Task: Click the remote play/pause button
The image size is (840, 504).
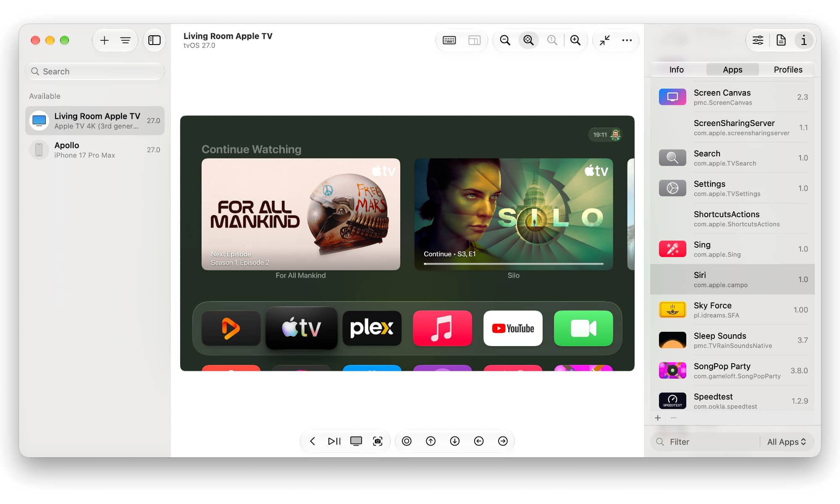Action: [x=334, y=441]
